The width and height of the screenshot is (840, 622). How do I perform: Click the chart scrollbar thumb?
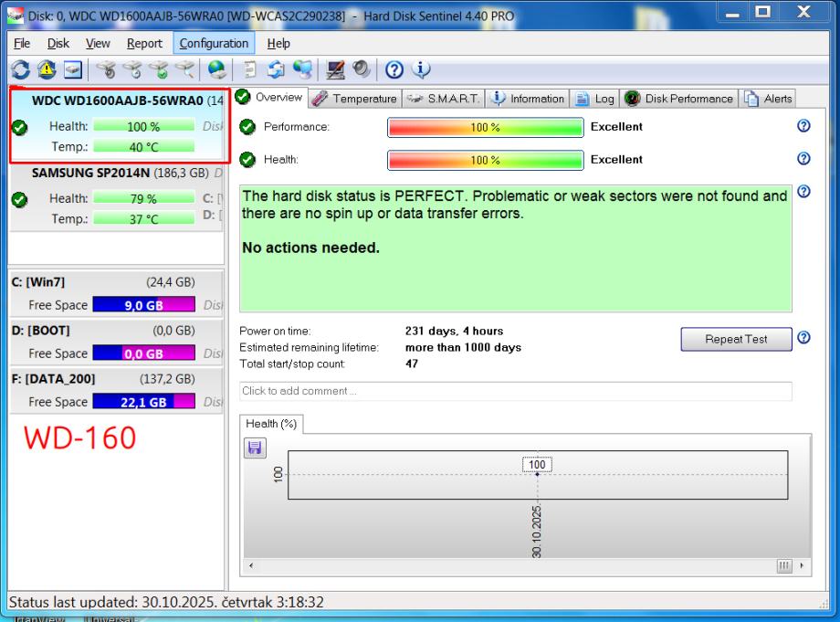pos(783,565)
